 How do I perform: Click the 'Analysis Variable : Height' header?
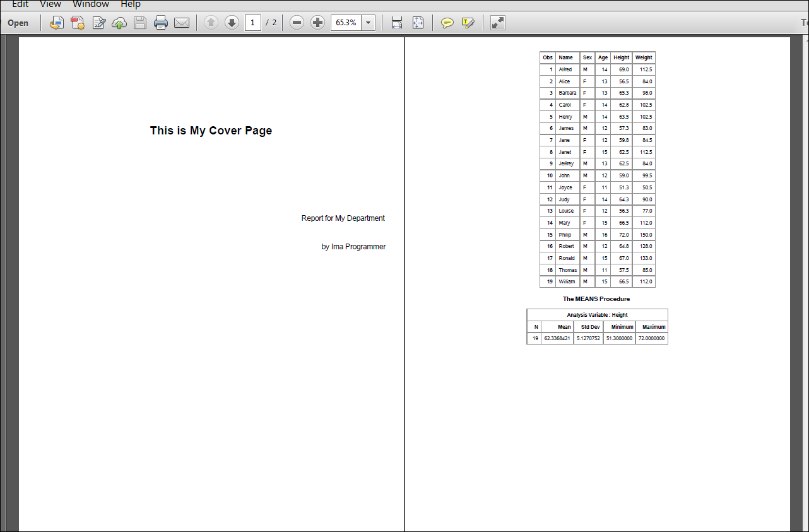coord(597,315)
